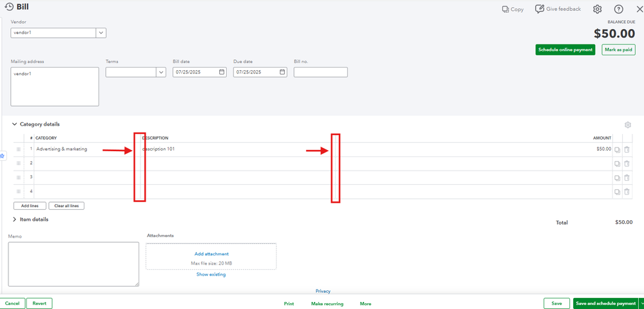Screen dimensions: 644x309
Task: Delete line 1 with trash icon
Action: click(627, 150)
